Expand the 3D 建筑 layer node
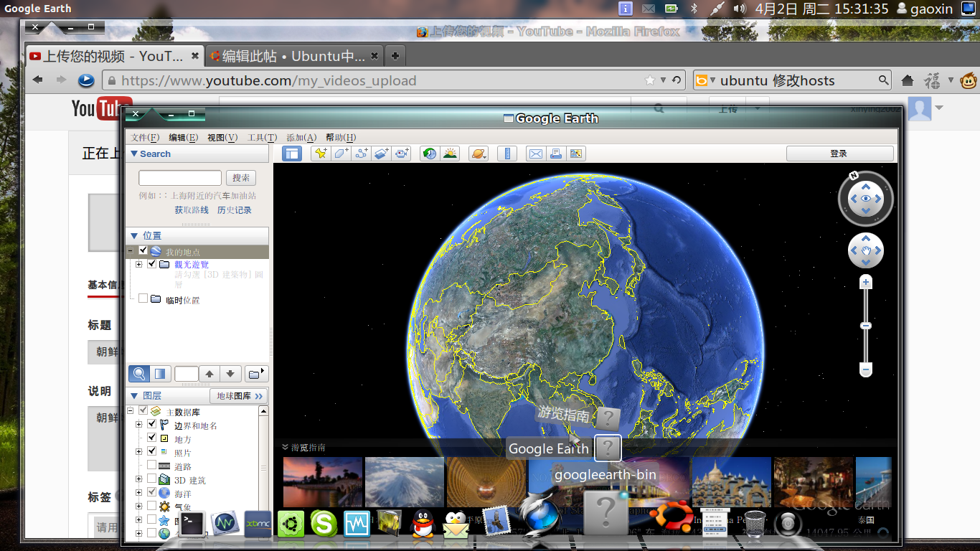 tap(139, 479)
